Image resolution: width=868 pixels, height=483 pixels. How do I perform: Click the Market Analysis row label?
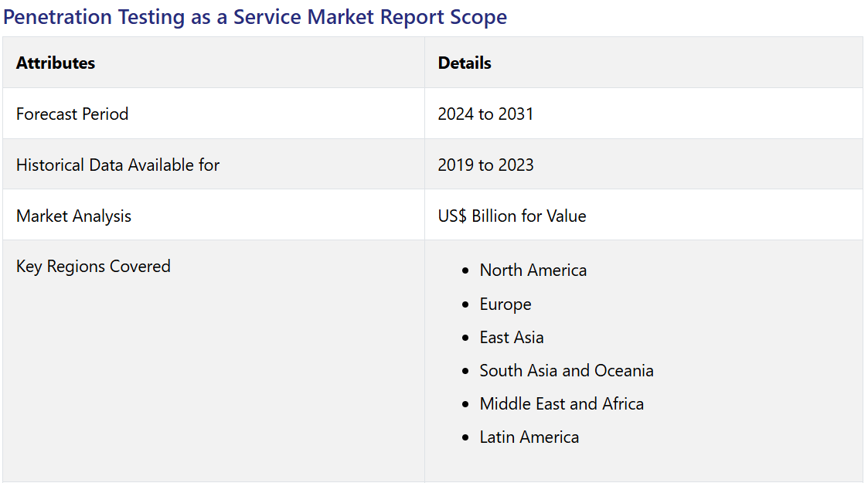point(73,216)
